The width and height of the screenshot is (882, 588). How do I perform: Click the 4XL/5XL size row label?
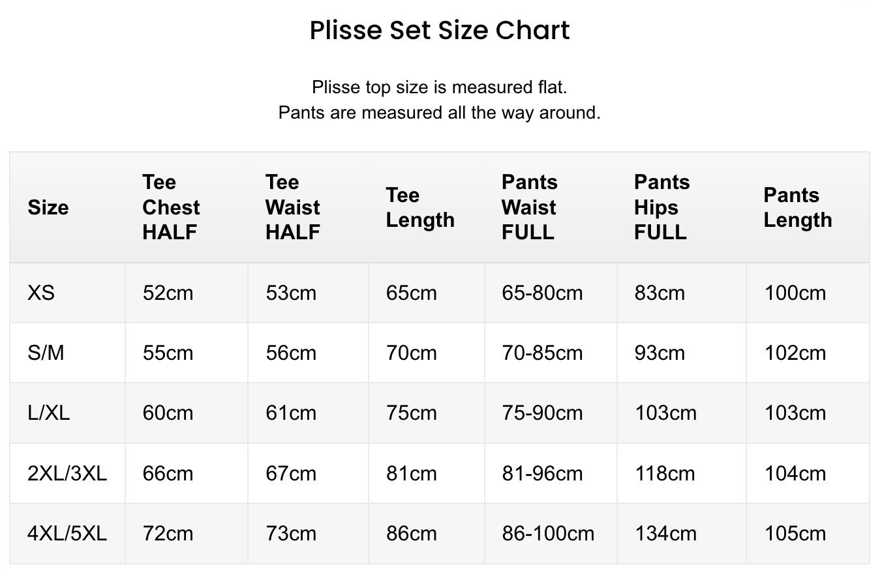(67, 533)
